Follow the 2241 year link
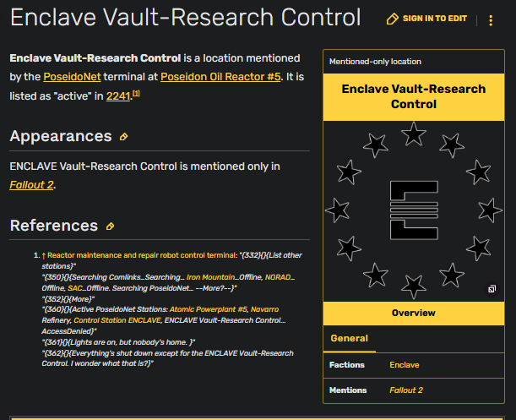 click(x=118, y=96)
